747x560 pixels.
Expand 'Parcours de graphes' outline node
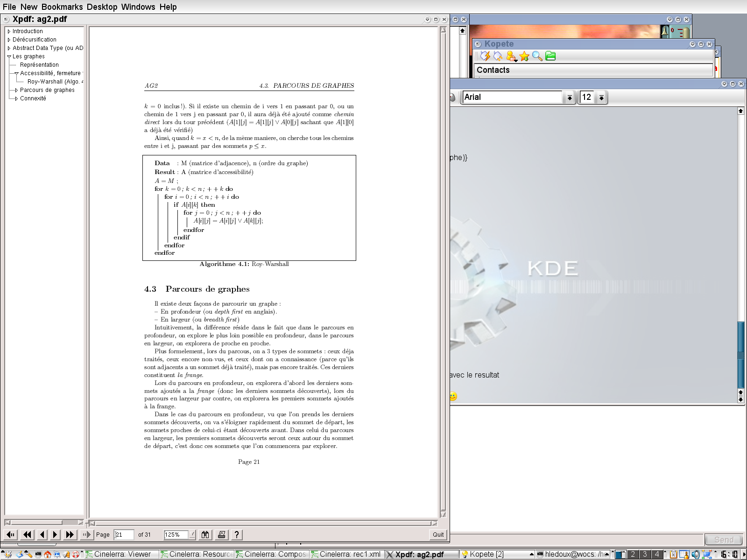click(16, 90)
